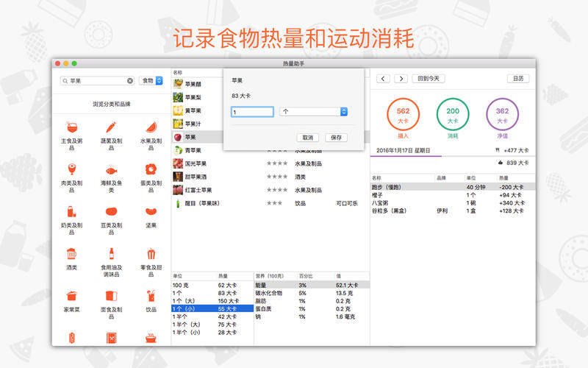Select the 苹果梨 food thumbnail
The height and width of the screenshot is (368, 588).
178,97
